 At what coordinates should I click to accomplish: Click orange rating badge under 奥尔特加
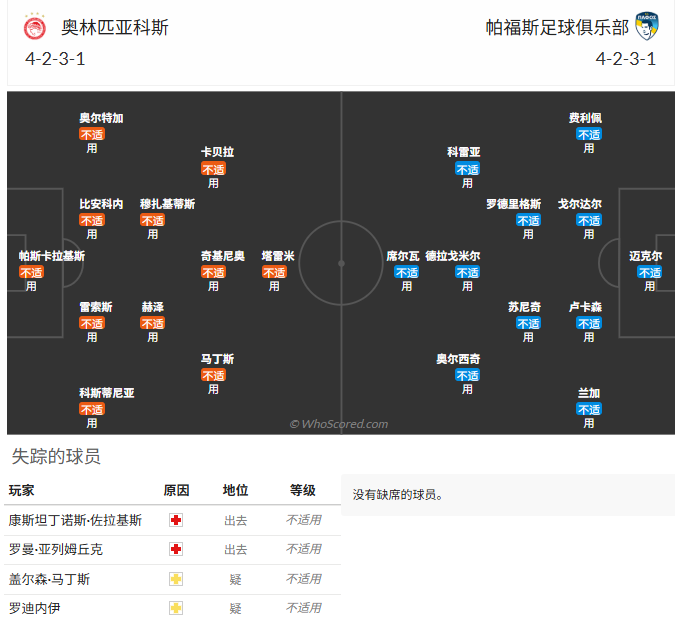click(x=92, y=134)
